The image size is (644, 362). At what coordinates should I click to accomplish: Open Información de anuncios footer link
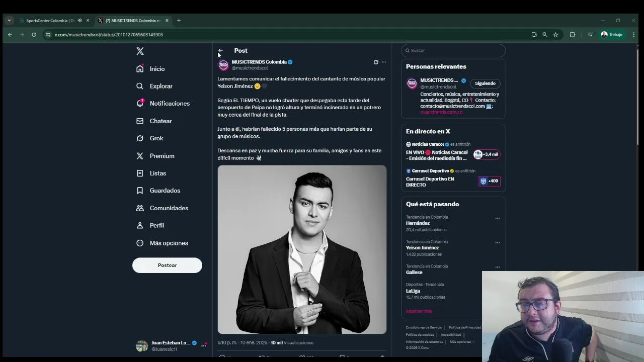coord(424,342)
